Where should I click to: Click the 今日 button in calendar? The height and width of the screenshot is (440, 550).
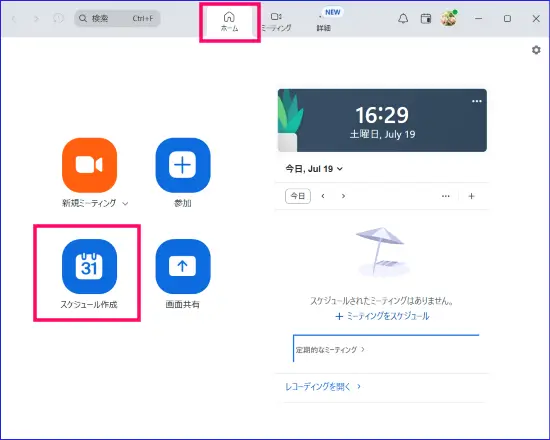298,196
